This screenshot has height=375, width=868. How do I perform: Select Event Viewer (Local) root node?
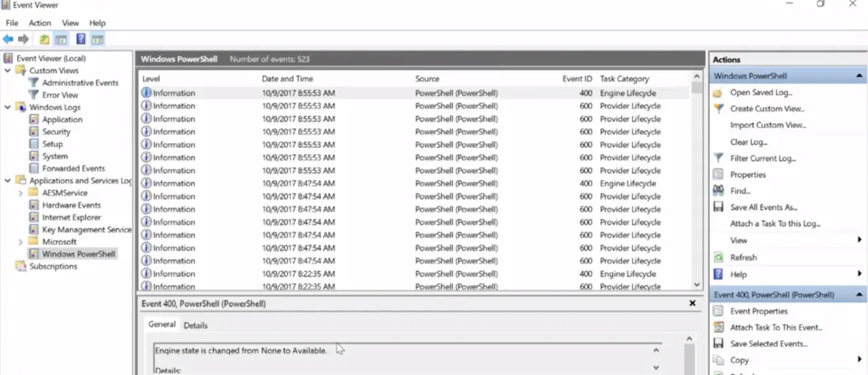click(51, 58)
